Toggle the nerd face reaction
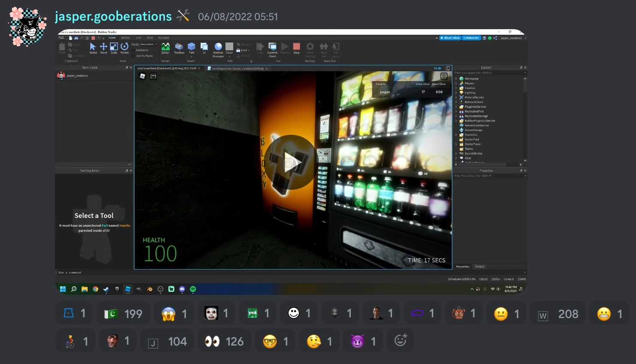This screenshot has width=636, height=364. [276, 341]
